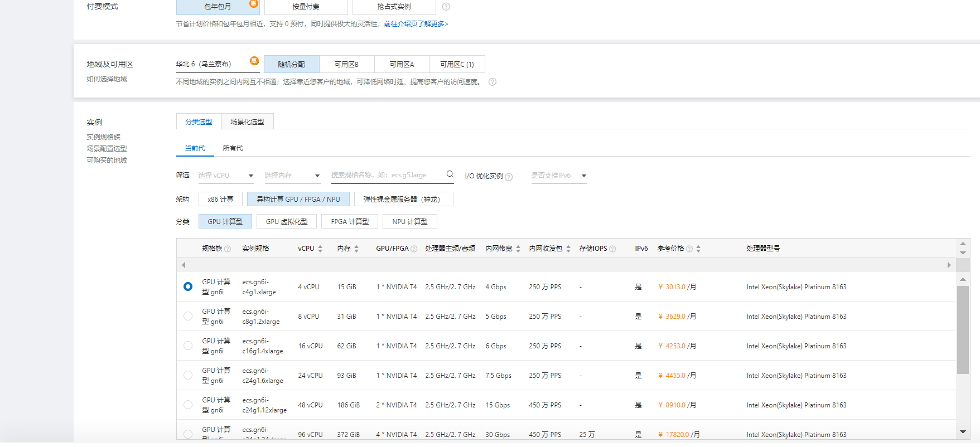Sort table by 内网收发包 arrows

click(568, 249)
